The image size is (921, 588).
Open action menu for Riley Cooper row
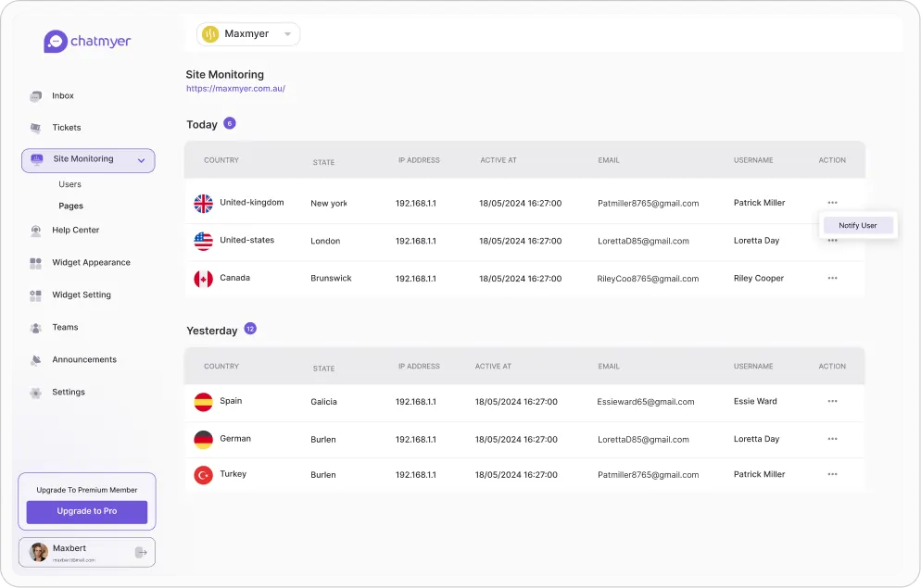[x=832, y=278]
